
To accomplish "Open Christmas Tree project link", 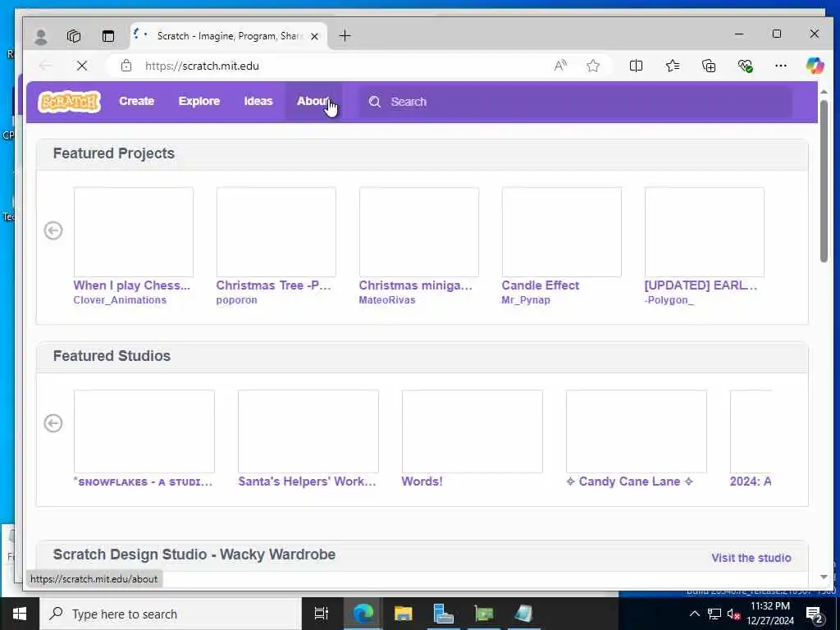I will [x=274, y=285].
